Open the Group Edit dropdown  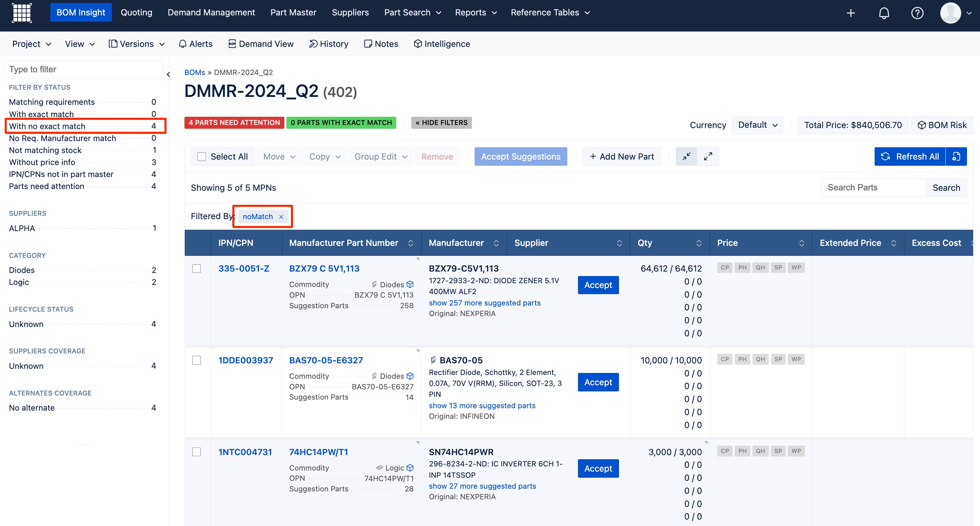(x=381, y=157)
